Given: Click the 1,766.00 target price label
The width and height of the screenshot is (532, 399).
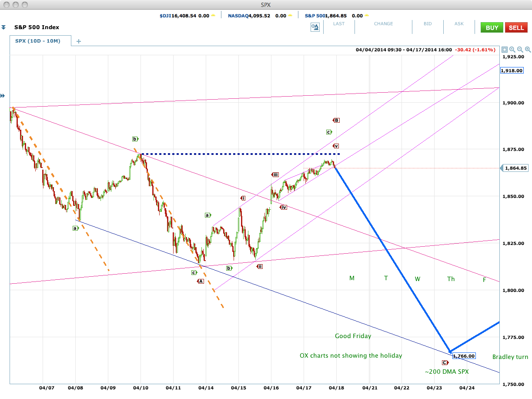Looking at the screenshot, I should tap(464, 356).
